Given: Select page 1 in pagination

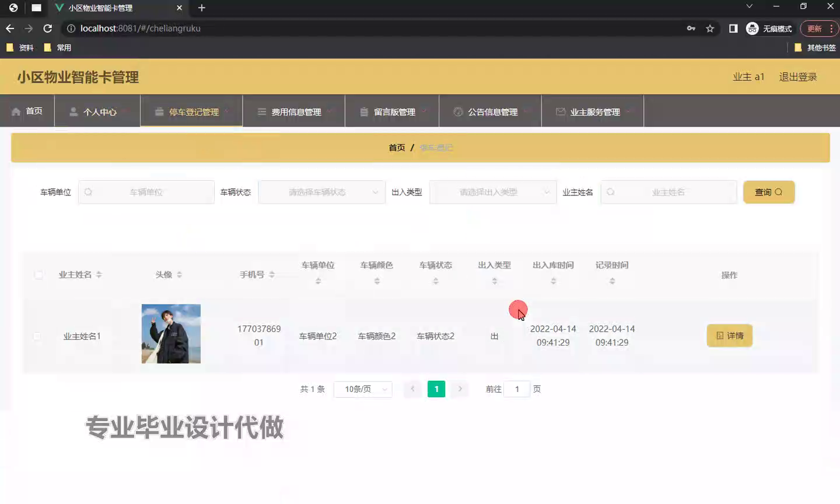Looking at the screenshot, I should pyautogui.click(x=436, y=389).
